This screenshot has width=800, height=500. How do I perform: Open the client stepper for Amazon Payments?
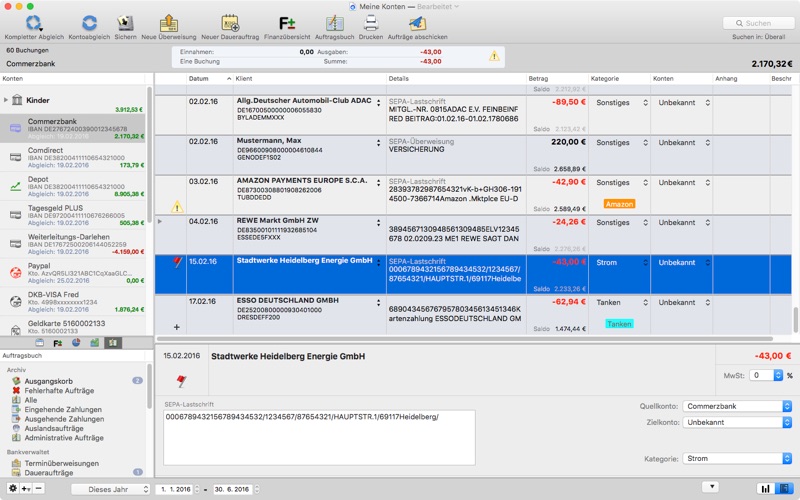point(379,183)
